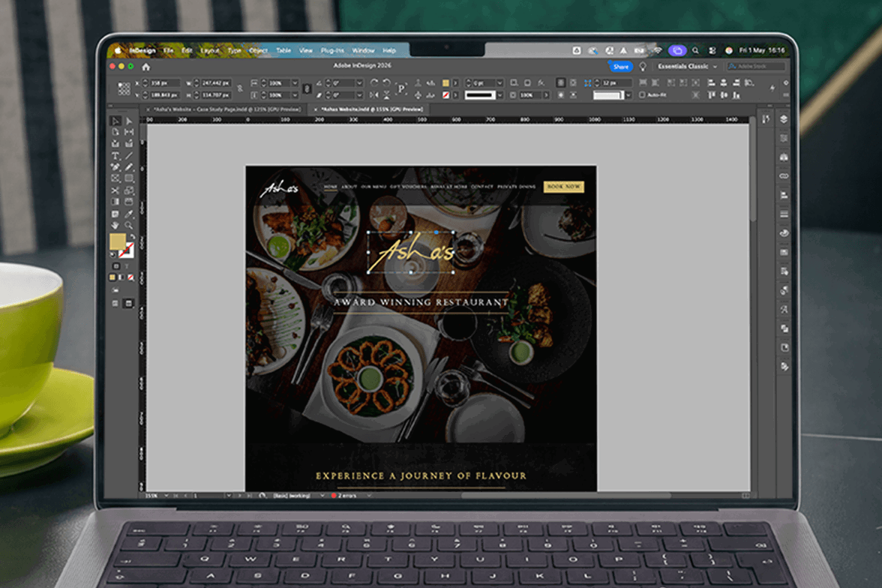Toggle the Auto-Fit checkbox
This screenshot has width=882, height=588.
(642, 95)
